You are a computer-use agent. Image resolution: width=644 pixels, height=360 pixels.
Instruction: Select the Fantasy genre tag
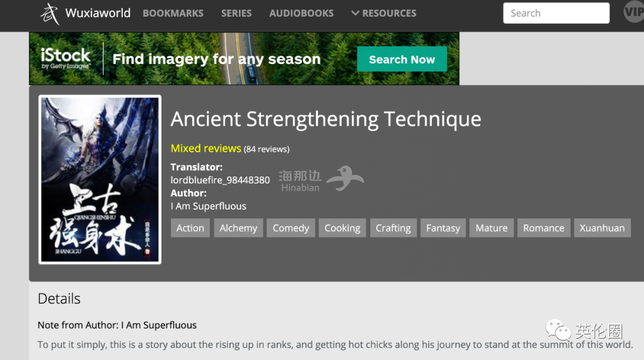[443, 228]
